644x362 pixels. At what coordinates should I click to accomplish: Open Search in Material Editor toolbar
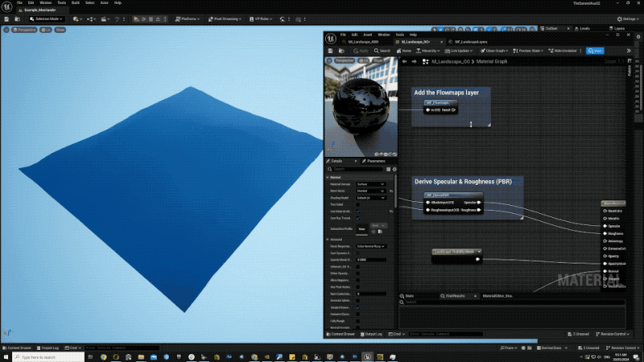tap(382, 51)
